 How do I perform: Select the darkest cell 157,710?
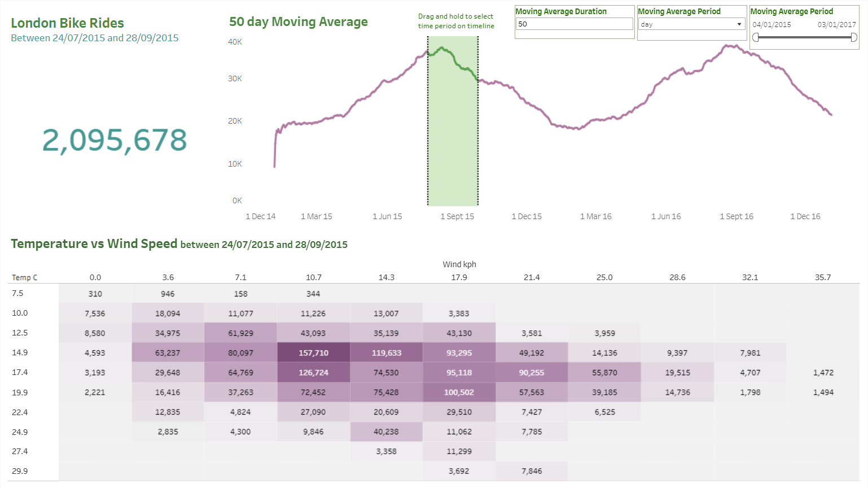point(313,352)
